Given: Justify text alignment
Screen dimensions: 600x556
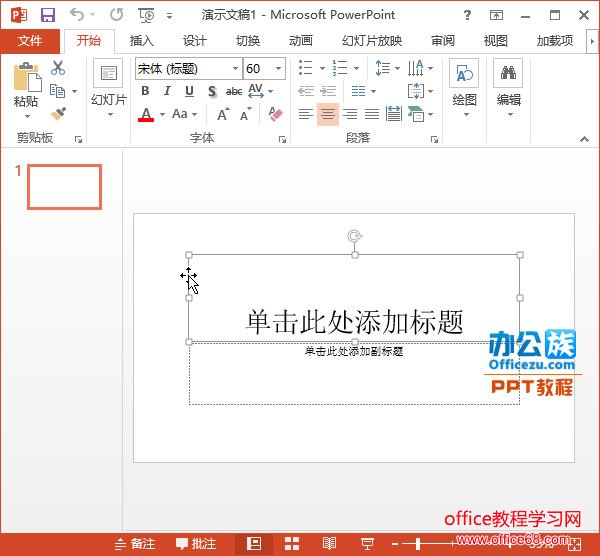Looking at the screenshot, I should click(372, 114).
